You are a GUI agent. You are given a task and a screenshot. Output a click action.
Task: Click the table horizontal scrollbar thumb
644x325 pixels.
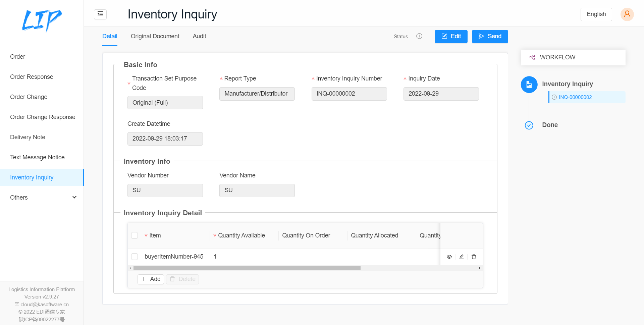coord(247,268)
